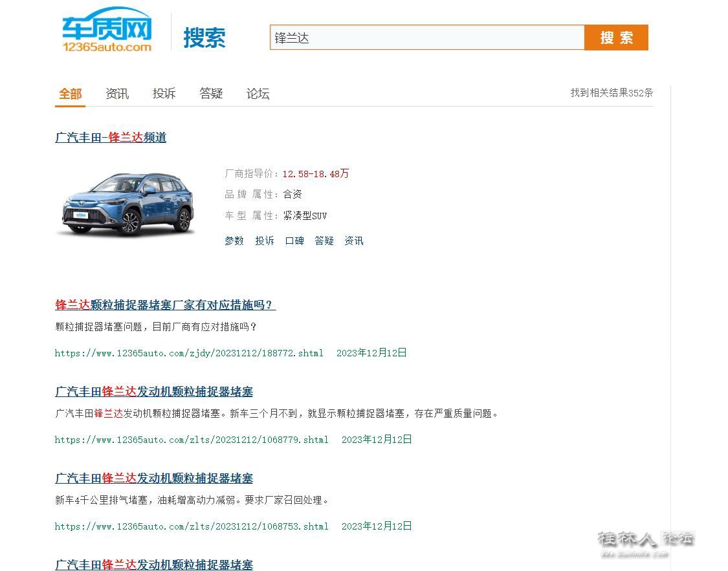Open the 答疑 tab
This screenshot has width=728, height=571.
pos(211,94)
